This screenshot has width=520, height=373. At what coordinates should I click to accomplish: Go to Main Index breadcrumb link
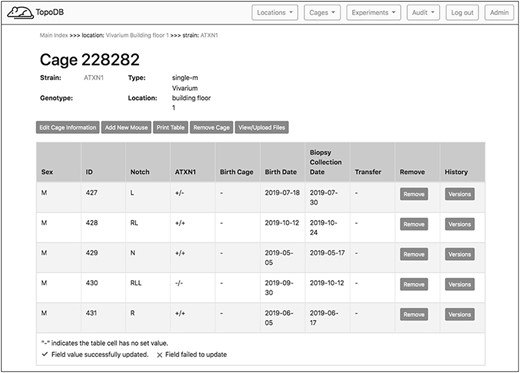[x=54, y=35]
